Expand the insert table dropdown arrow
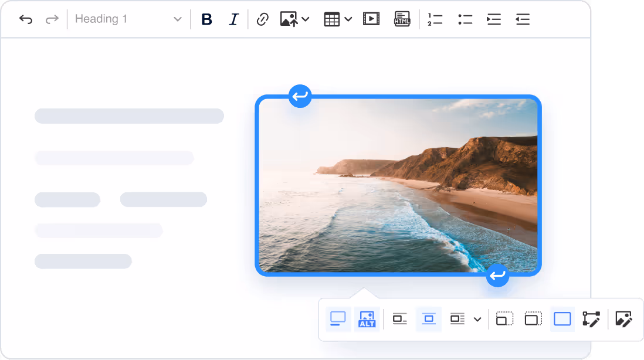 point(348,19)
